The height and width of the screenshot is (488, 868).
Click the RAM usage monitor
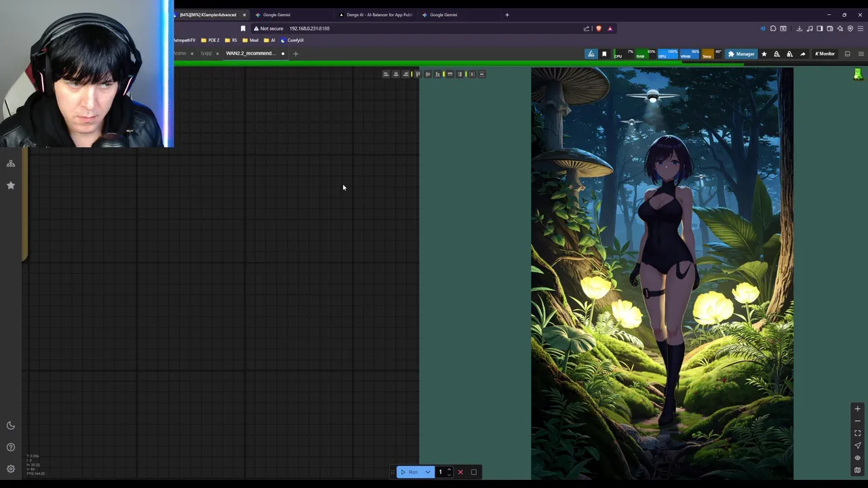click(646, 54)
